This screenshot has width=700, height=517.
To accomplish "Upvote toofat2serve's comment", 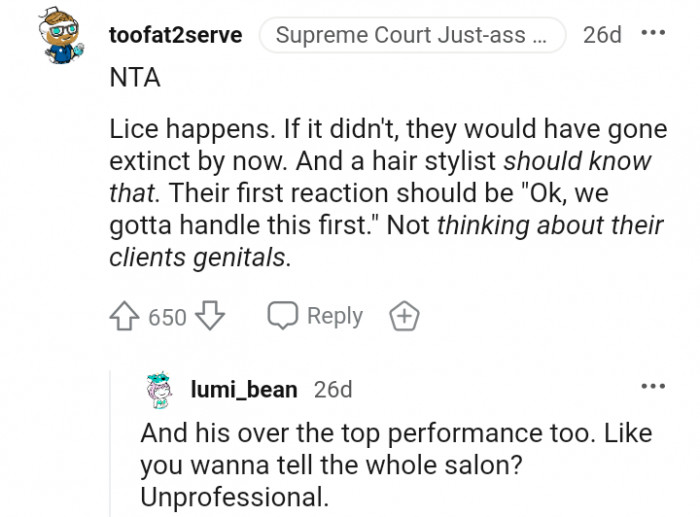I will pyautogui.click(x=126, y=317).
